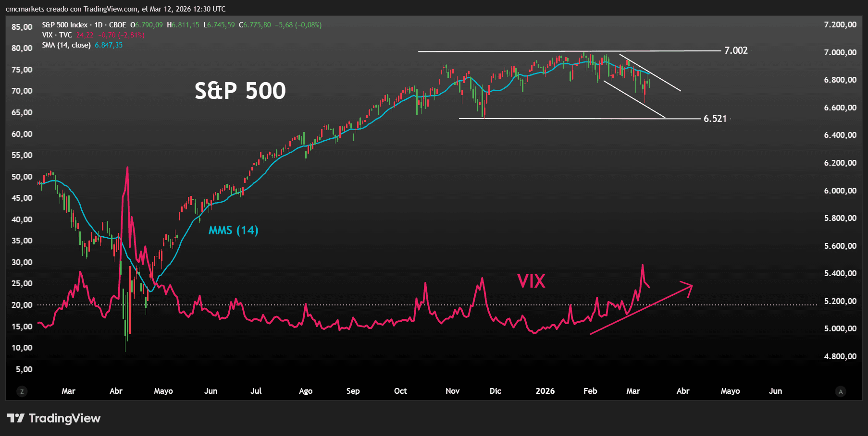Click the 7.002 resistance level label
Viewport: 868px width, 436px height.
[735, 50]
